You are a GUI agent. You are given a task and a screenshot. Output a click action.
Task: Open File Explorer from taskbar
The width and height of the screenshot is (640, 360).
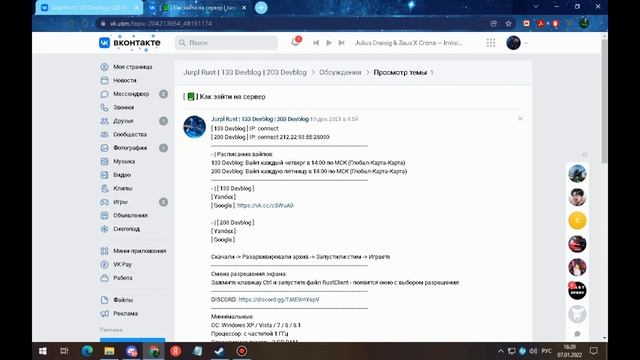(x=109, y=351)
